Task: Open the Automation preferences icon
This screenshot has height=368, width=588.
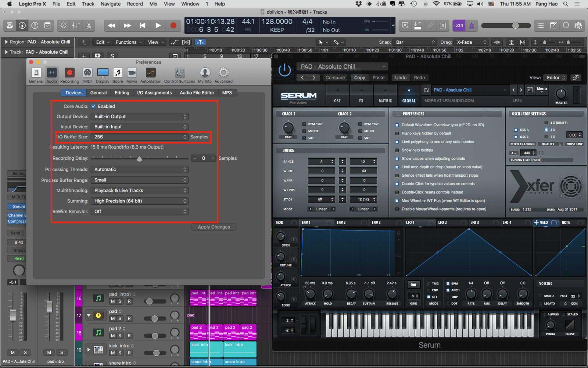Action: click(x=151, y=75)
